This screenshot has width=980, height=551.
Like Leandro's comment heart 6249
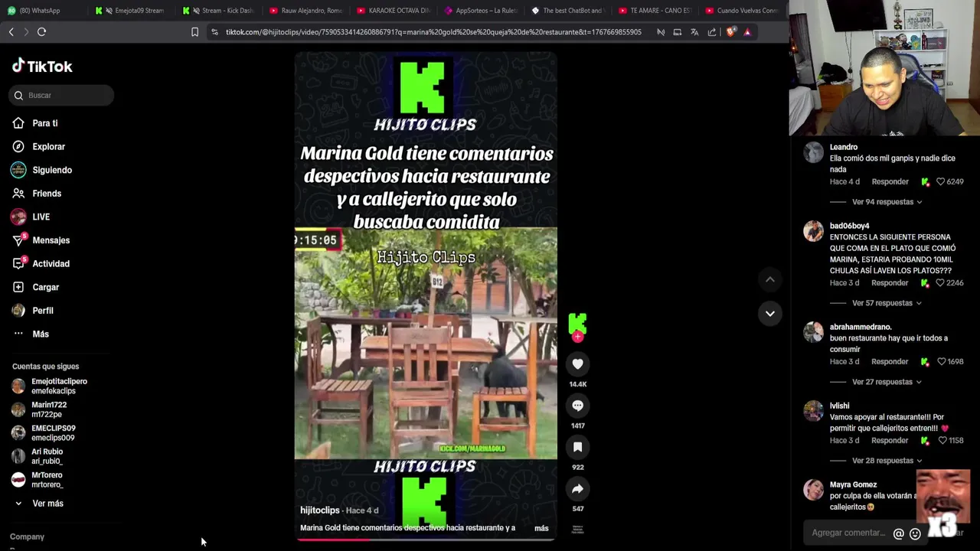pyautogui.click(x=941, y=182)
